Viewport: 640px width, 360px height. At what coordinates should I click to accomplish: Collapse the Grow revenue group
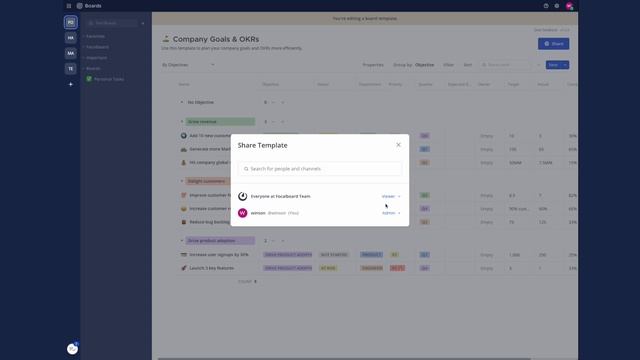tap(182, 122)
